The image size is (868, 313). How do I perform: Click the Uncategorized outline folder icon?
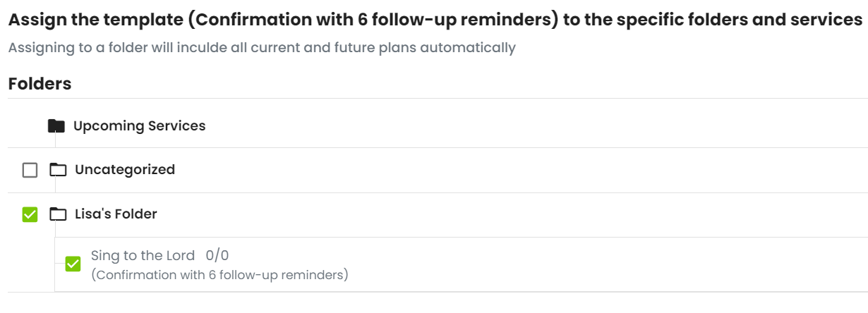(x=58, y=170)
